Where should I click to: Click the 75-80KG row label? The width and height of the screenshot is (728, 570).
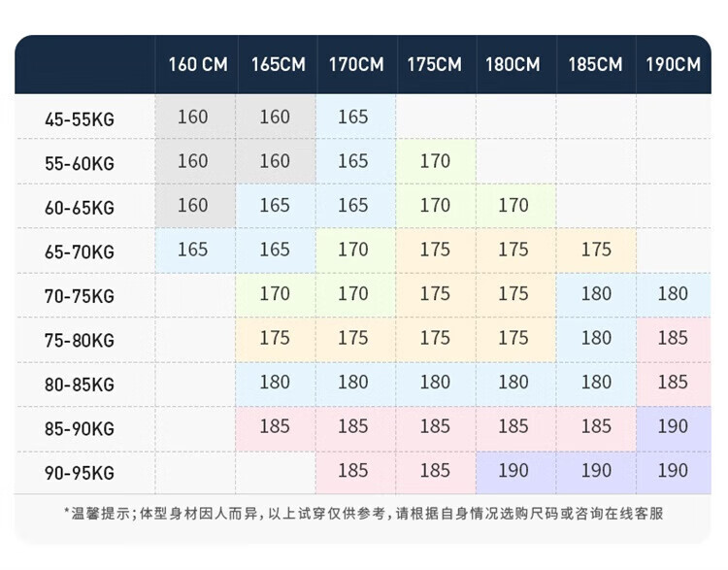(80, 341)
